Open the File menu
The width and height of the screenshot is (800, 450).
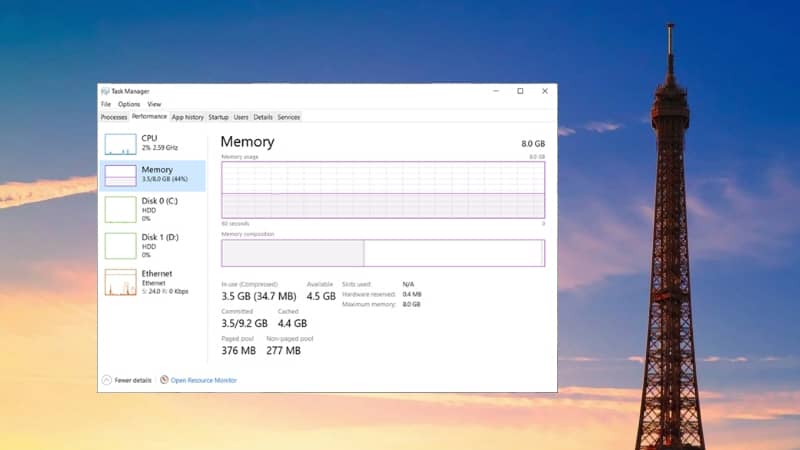pos(106,104)
